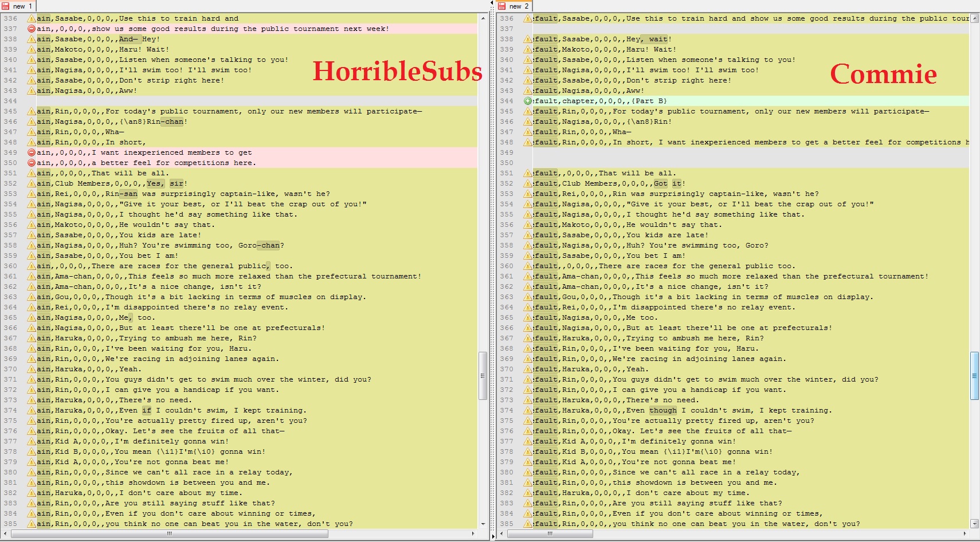Screen dimensions: 980x542
Task: Click the changed-line warning icon on line 338 in new 2
Action: point(528,39)
